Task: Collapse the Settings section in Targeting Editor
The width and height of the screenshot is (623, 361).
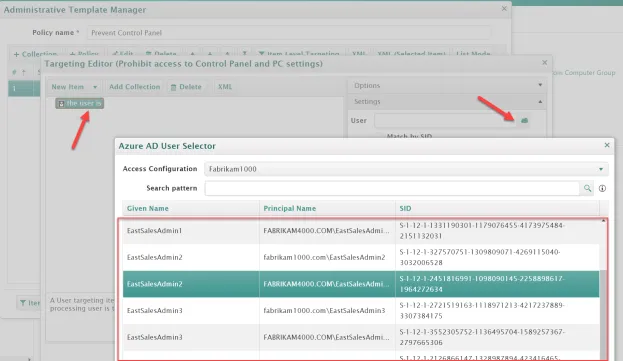Action: 447,102
